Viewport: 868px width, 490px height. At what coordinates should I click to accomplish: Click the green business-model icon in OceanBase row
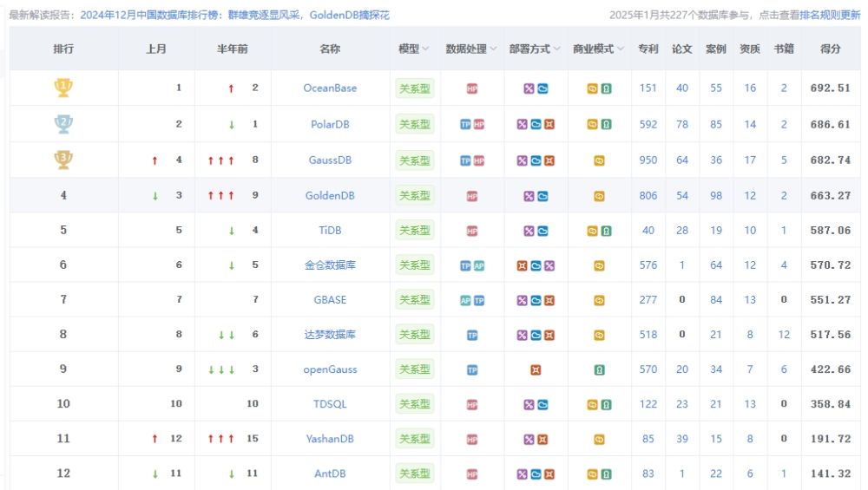(x=606, y=88)
